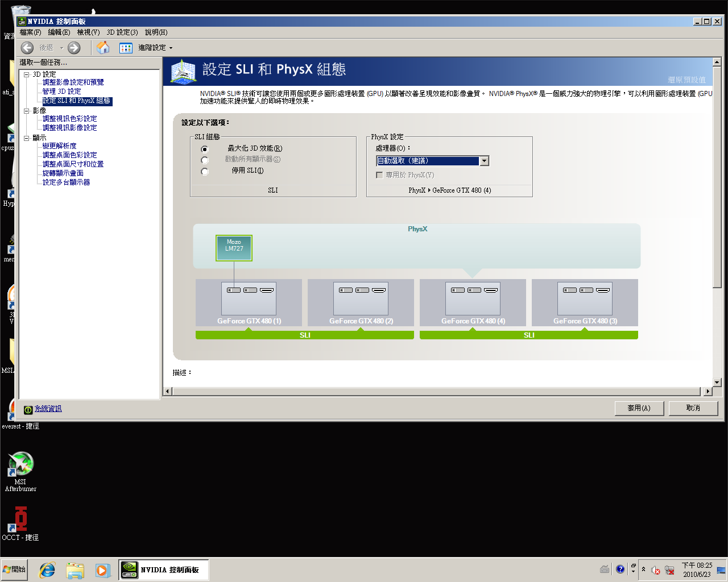
Task: Click the Back arrow toolbar icon
Action: point(27,48)
